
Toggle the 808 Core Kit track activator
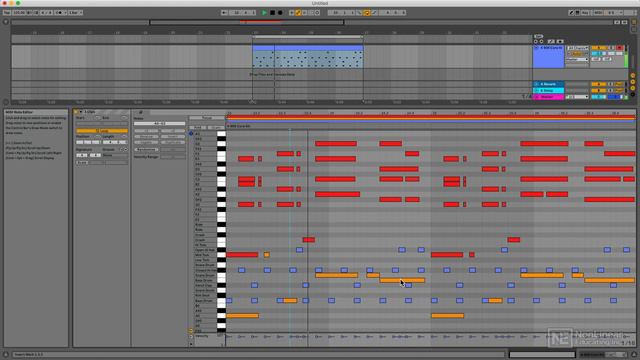point(599,48)
